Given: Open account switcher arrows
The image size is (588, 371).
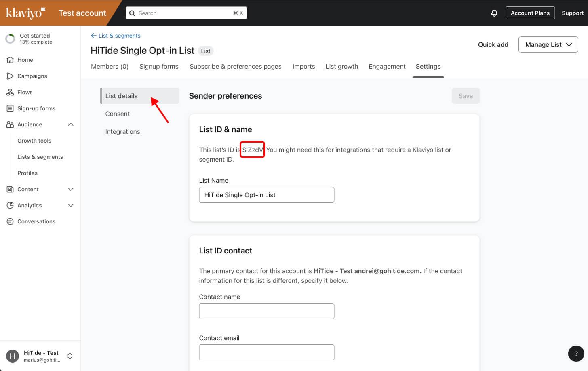Looking at the screenshot, I should (70, 356).
